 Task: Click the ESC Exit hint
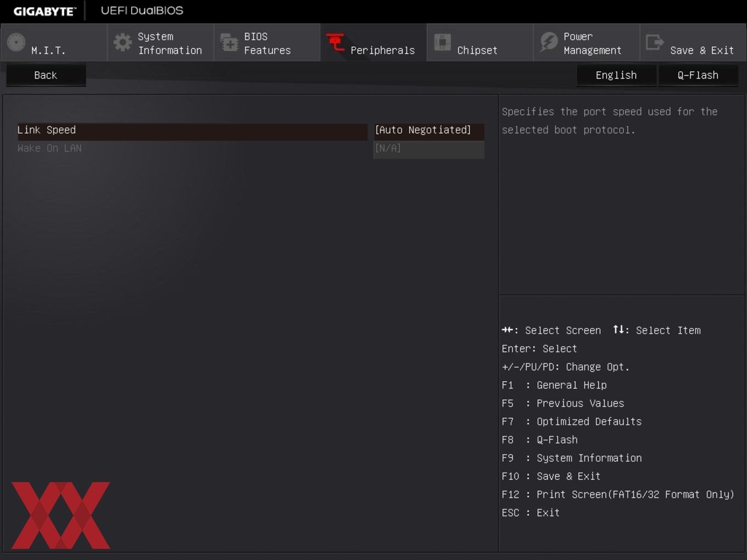[x=531, y=513]
